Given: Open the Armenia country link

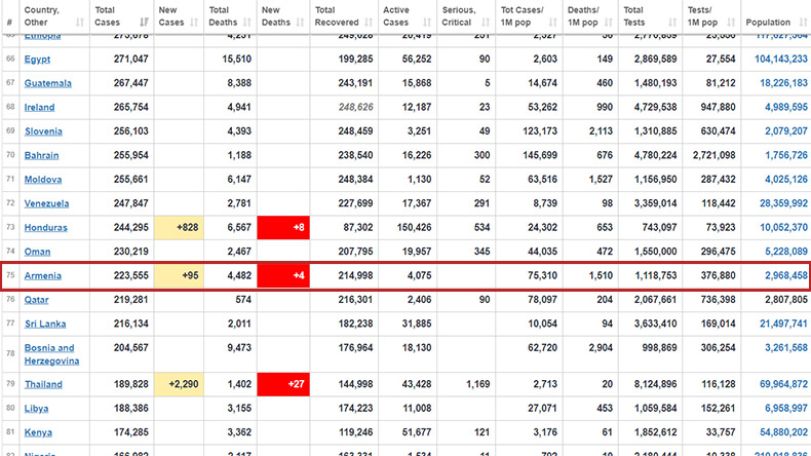Looking at the screenshot, I should (x=43, y=276).
